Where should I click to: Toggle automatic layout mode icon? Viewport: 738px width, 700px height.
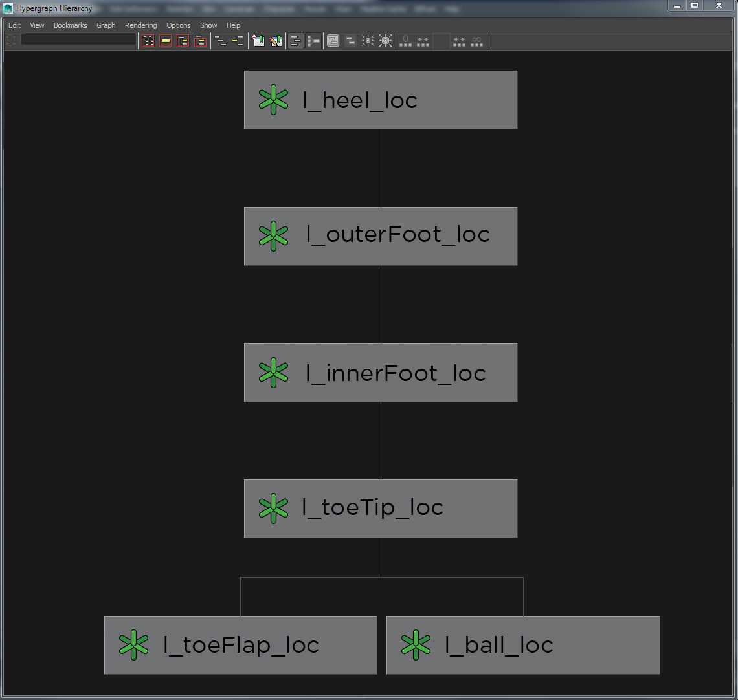tap(313, 41)
